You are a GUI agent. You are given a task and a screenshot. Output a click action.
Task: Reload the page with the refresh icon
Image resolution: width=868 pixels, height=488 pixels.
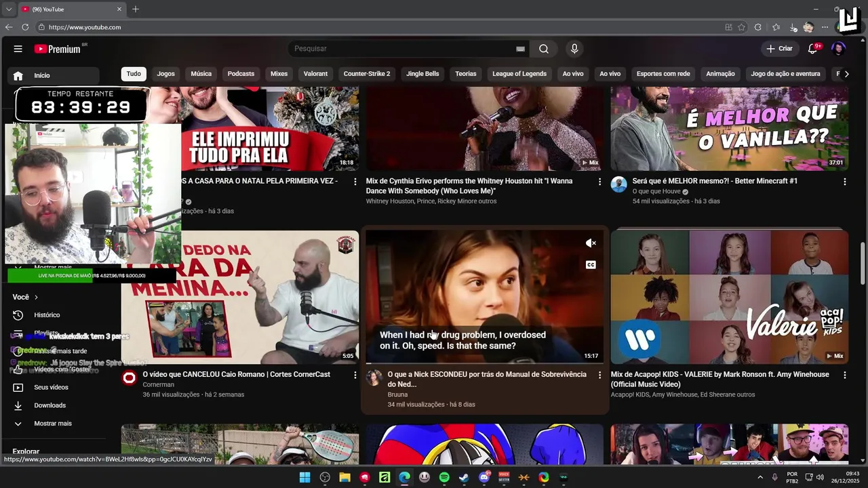pos(25,27)
